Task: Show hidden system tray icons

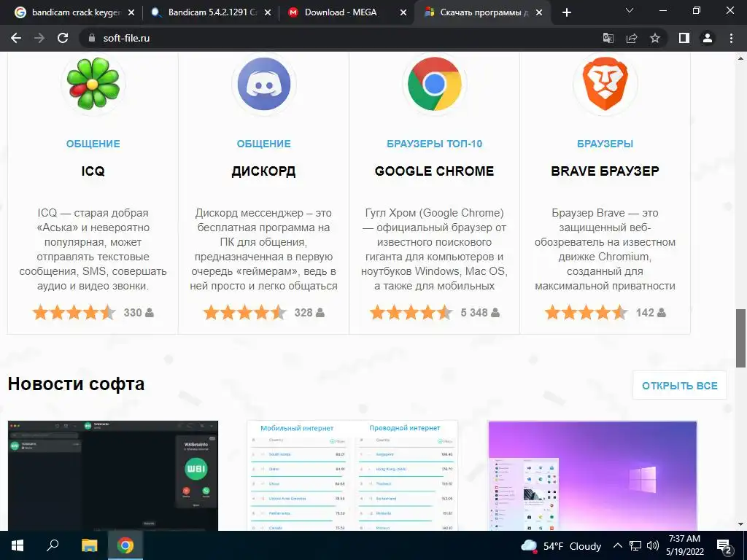Action: 617,545
